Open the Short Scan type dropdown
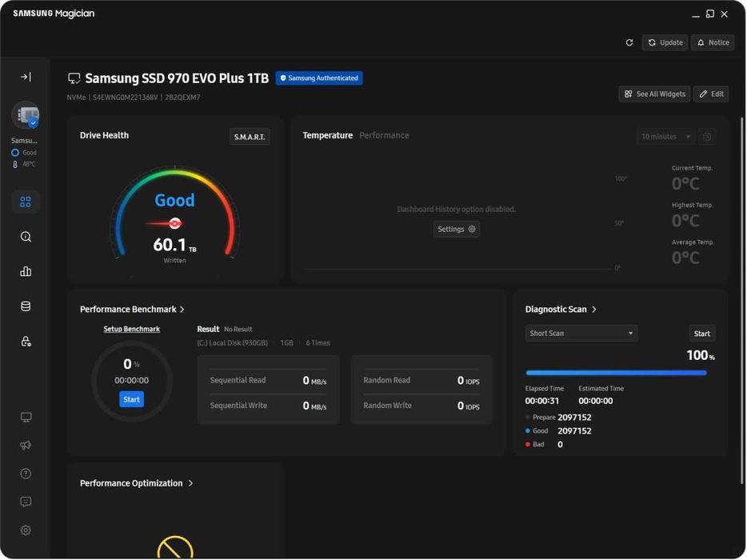Viewport: 747px width, 560px height. click(581, 333)
